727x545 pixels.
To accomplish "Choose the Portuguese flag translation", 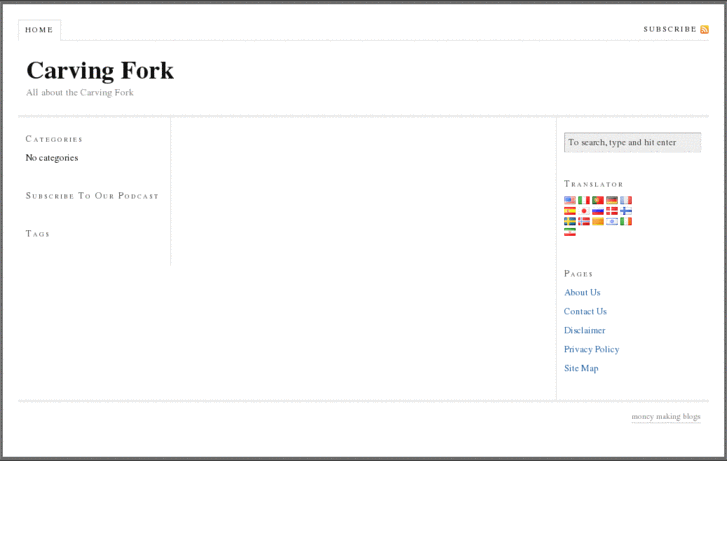I will pyautogui.click(x=598, y=200).
